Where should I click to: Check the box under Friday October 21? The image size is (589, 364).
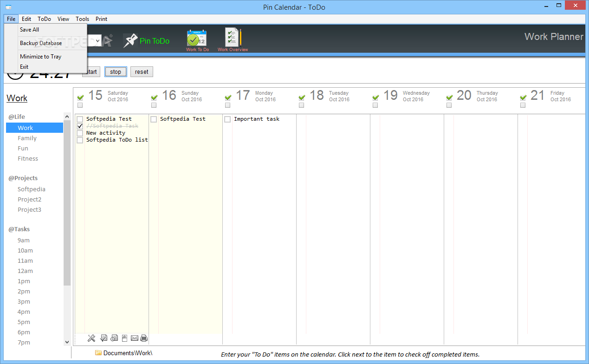tap(523, 105)
